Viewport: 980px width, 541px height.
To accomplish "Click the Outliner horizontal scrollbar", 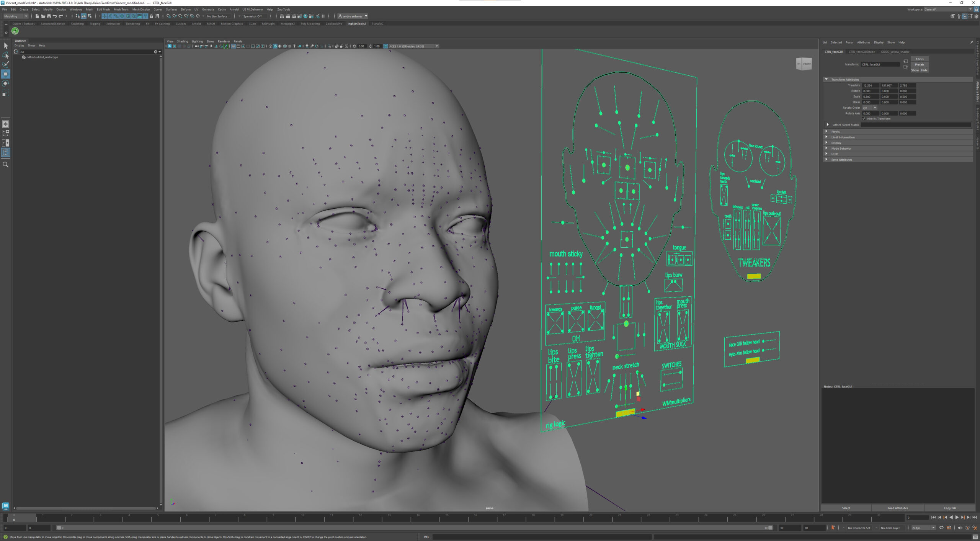I will (x=86, y=508).
